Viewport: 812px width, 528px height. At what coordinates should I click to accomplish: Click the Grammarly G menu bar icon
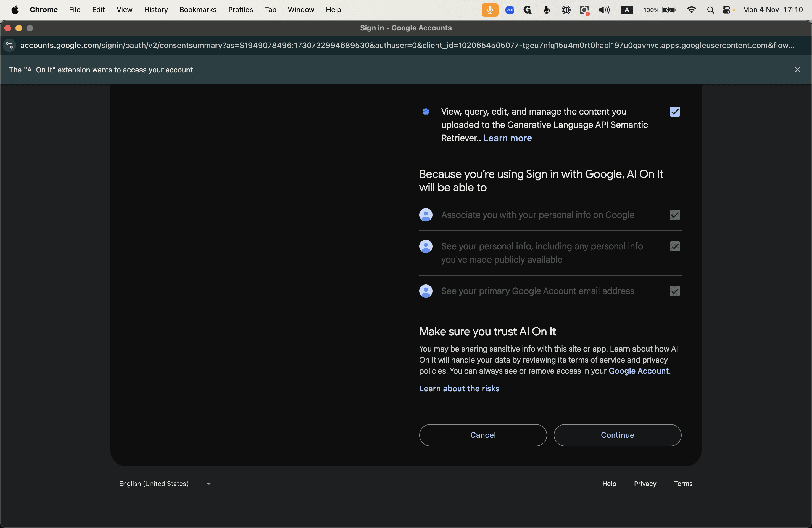point(528,10)
